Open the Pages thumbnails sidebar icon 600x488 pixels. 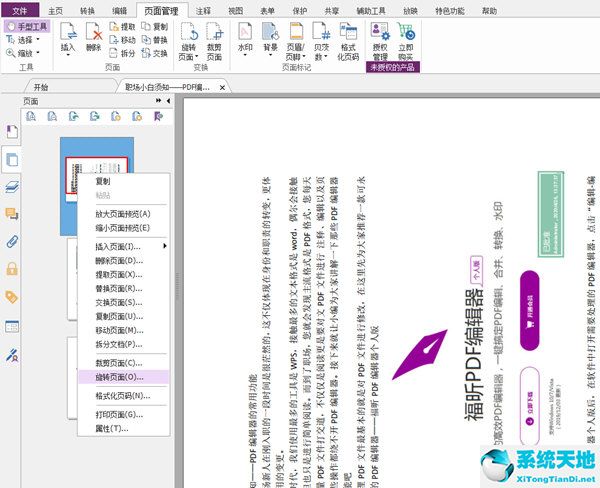[12, 159]
